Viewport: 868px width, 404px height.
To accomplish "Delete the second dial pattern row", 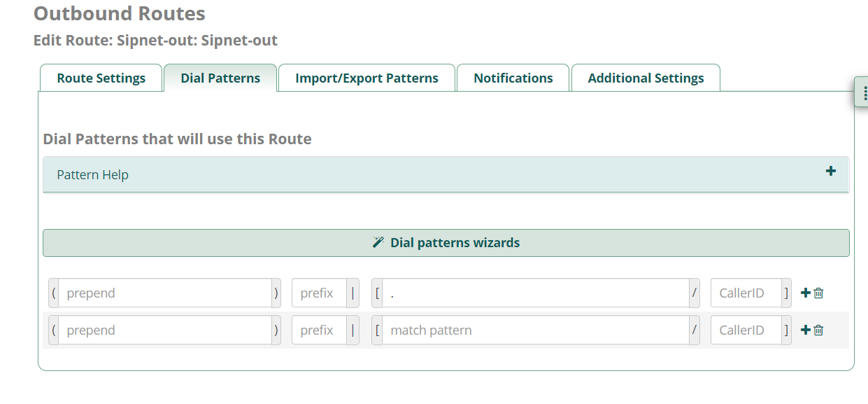I will (x=818, y=330).
